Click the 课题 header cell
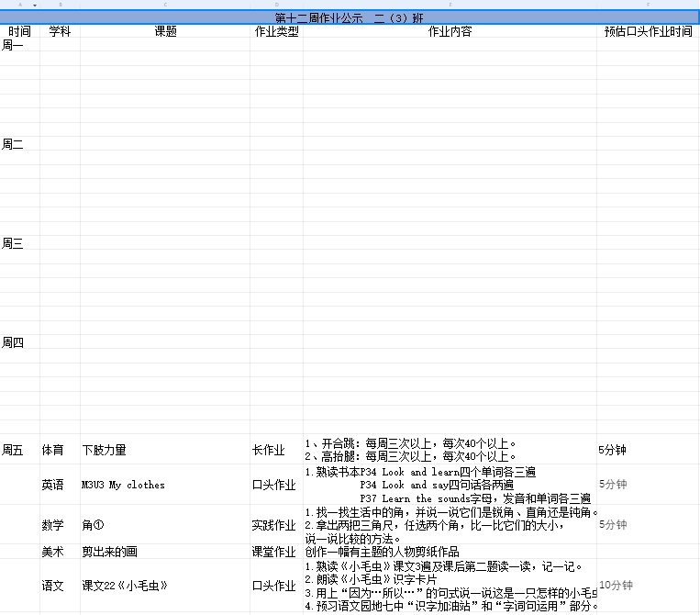 pos(165,31)
